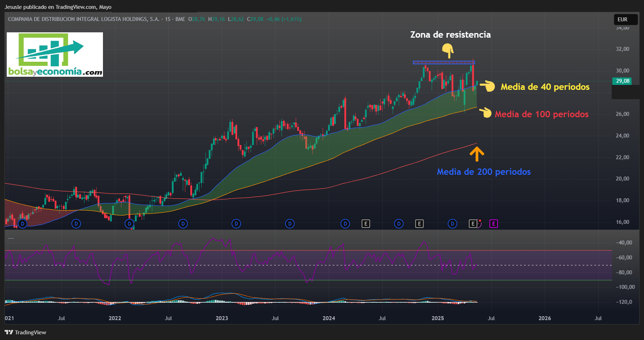Open the dividend D marker just after 2025

click(x=452, y=224)
